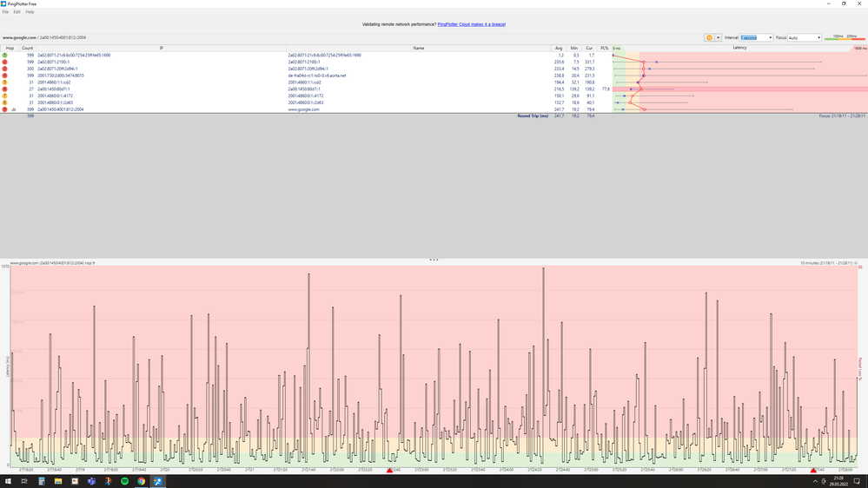Click the green hop 1 status circle
868x488 pixels.
5,56
